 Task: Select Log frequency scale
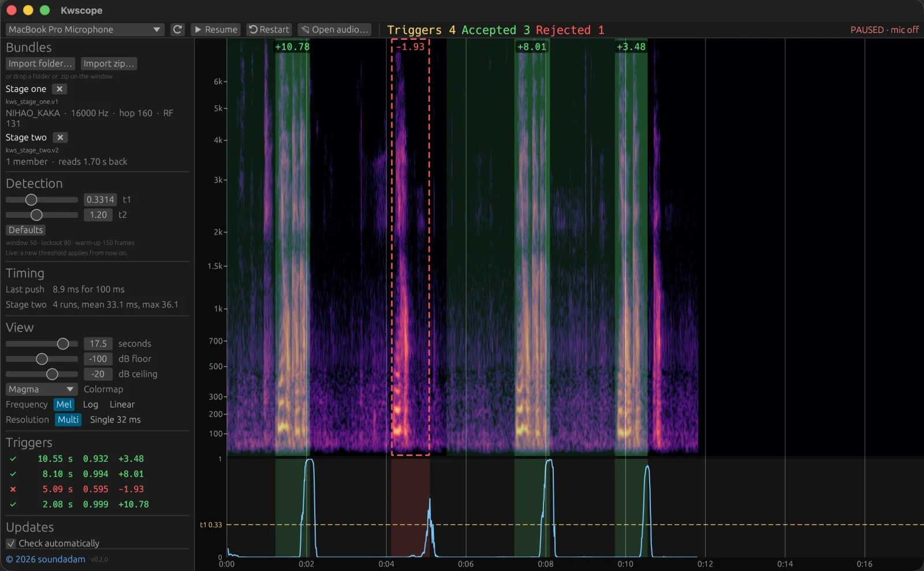click(x=91, y=405)
